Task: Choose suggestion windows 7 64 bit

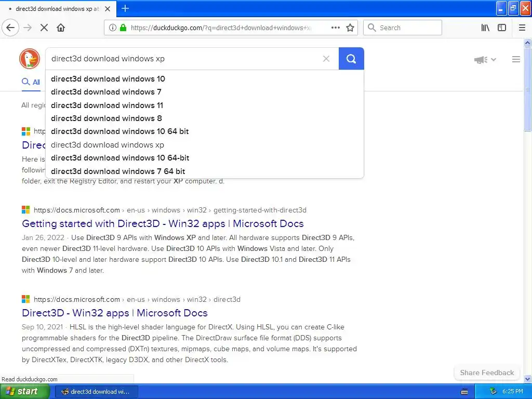Action: 205,171
